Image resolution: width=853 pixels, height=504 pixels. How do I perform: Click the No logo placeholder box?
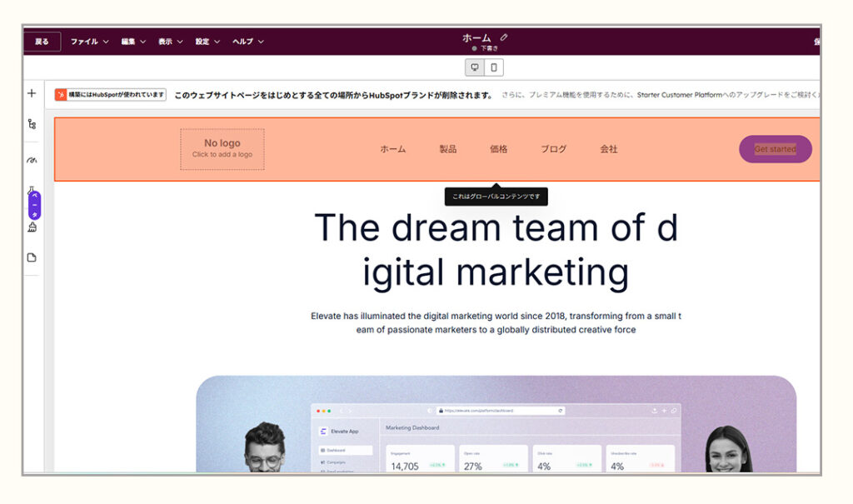pyautogui.click(x=222, y=149)
